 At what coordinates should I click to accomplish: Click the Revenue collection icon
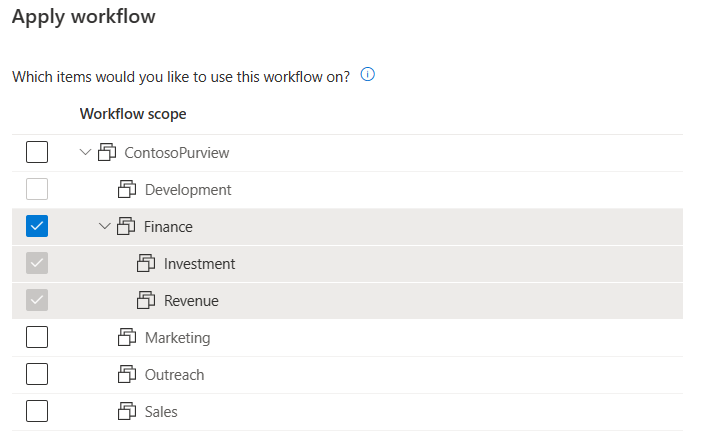[146, 300]
